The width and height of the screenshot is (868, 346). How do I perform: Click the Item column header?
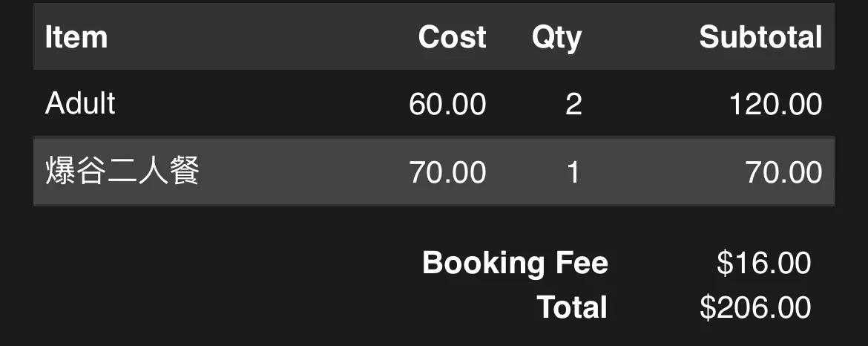76,37
